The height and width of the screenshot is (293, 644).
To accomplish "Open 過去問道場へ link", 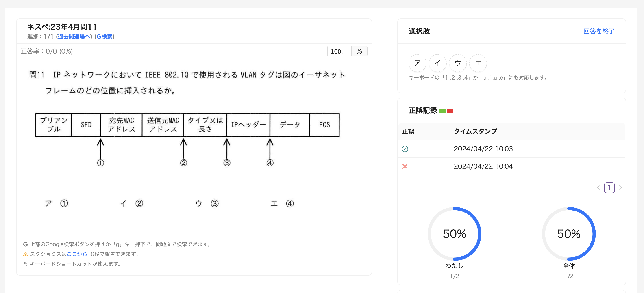I will [74, 37].
